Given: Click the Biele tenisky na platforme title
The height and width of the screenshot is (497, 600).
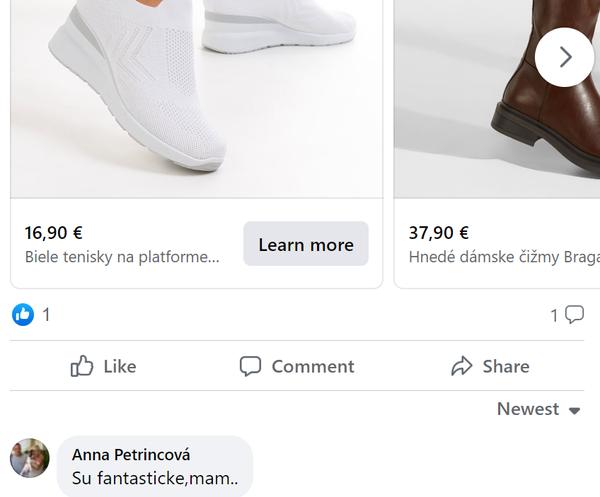Looking at the screenshot, I should coord(122,257).
